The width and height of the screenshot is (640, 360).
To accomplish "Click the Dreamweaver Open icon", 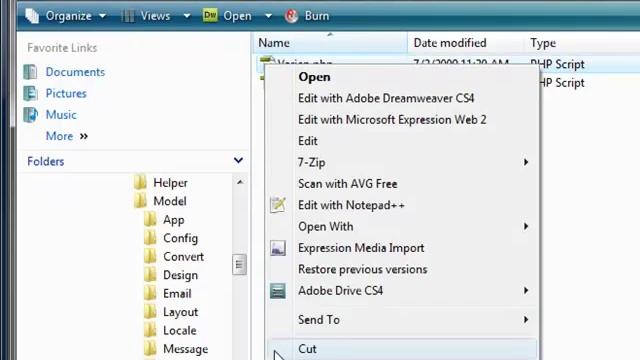I will tap(210, 16).
